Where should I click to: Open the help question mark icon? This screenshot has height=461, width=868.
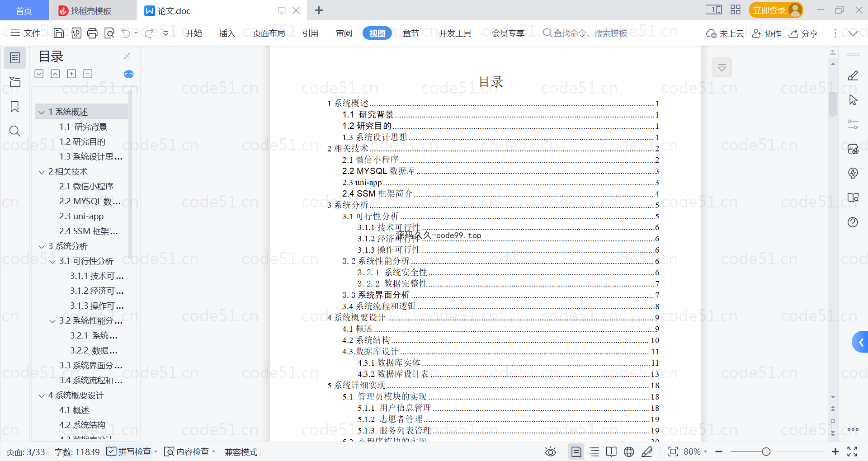[x=853, y=222]
